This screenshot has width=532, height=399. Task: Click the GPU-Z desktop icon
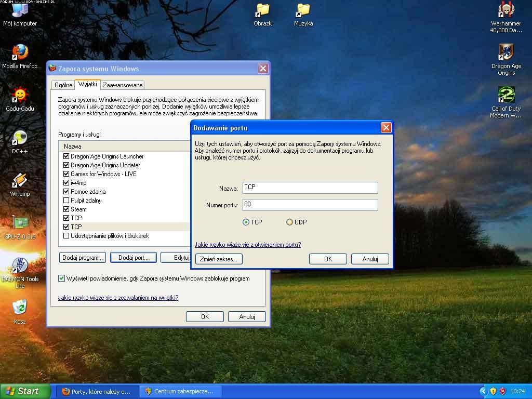pyautogui.click(x=20, y=223)
